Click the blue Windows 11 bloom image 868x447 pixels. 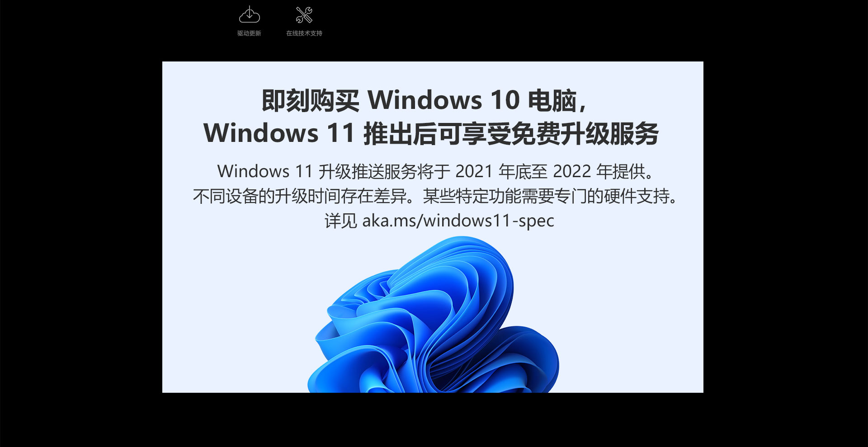tap(433, 315)
